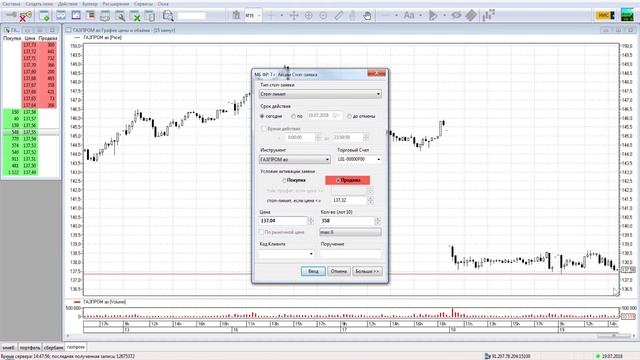Click the diamond layers toolbar icon
Viewport: 640px width, 360px height.
(x=471, y=16)
